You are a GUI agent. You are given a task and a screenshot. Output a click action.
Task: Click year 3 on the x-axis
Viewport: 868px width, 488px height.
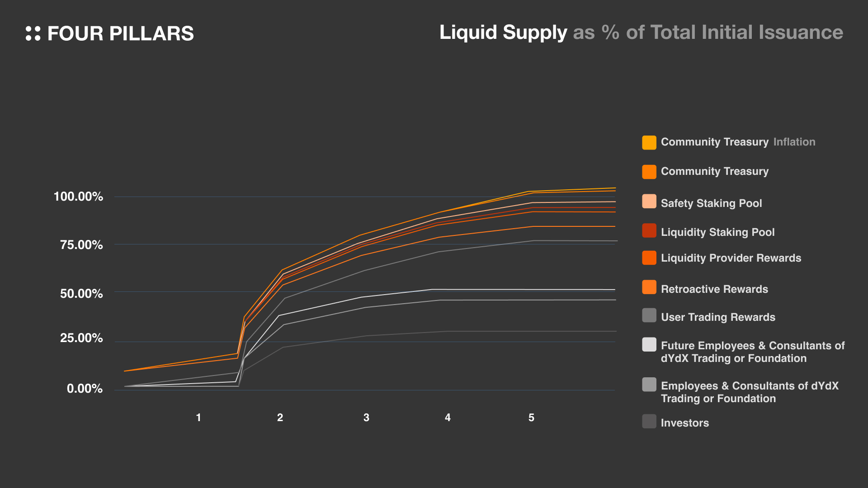coord(366,418)
